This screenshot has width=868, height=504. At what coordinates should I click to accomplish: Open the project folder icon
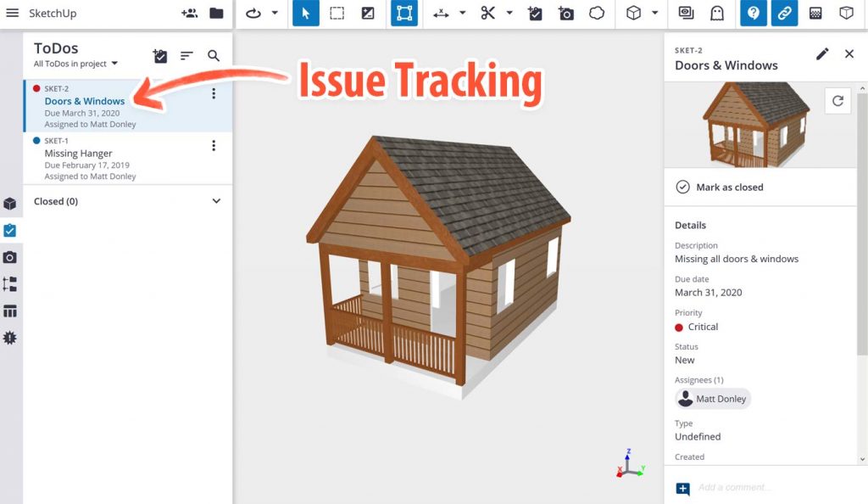click(216, 14)
